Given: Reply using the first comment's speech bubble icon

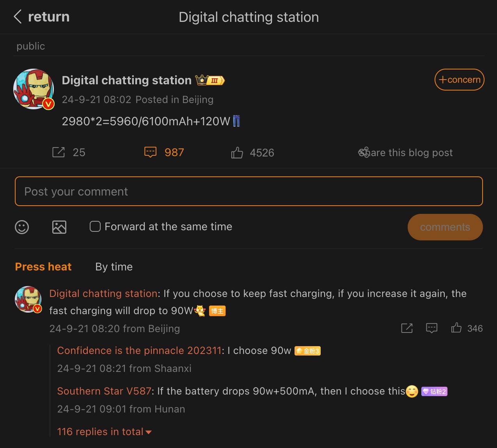Looking at the screenshot, I should tap(431, 328).
